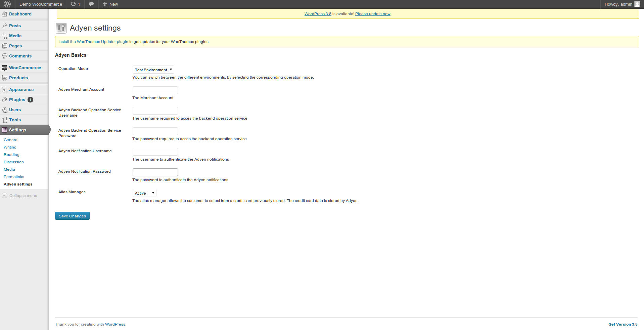Open the WordPress footer link
This screenshot has height=330, width=644.
(x=115, y=324)
